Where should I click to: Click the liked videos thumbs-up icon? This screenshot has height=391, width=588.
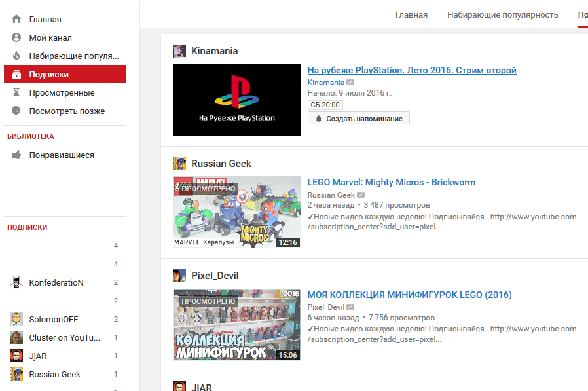point(16,155)
